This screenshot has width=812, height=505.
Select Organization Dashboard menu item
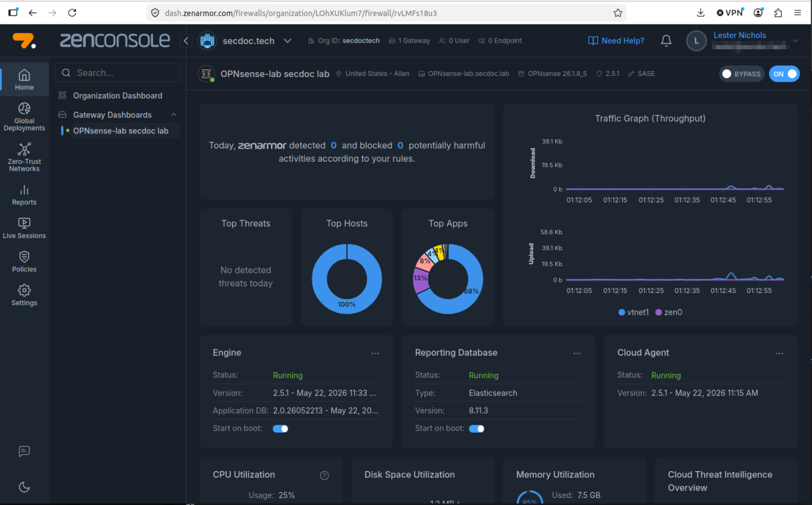tap(118, 95)
